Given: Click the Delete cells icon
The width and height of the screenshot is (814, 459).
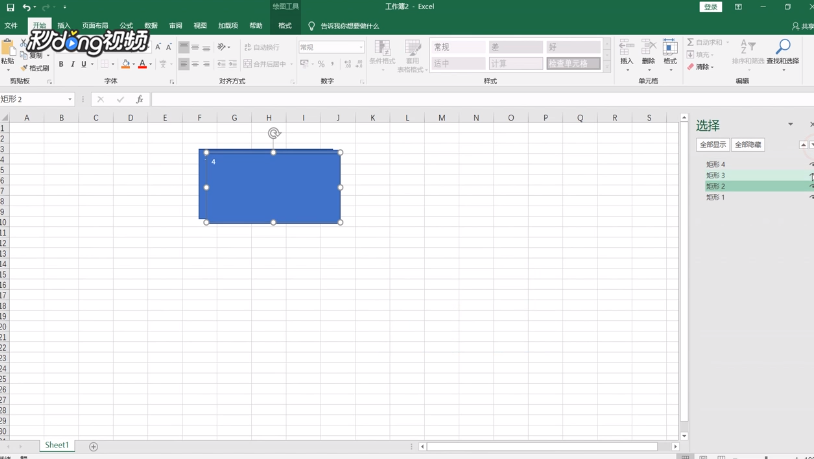Looking at the screenshot, I should click(648, 47).
